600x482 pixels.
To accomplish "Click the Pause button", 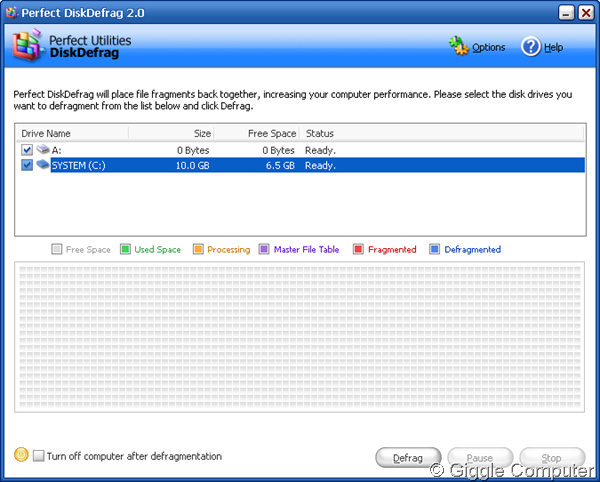I will (480, 458).
